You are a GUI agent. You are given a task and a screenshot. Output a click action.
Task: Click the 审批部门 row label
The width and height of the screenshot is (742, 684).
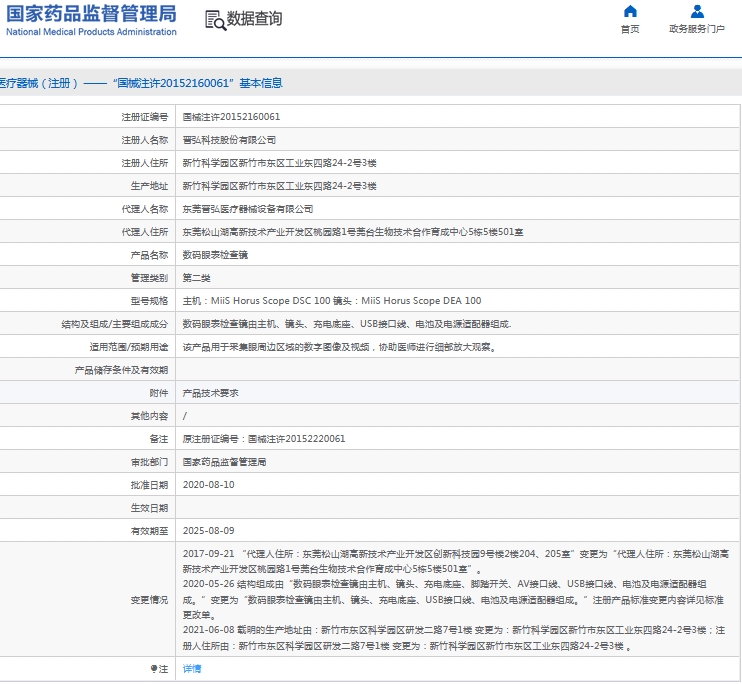[x=150, y=462]
